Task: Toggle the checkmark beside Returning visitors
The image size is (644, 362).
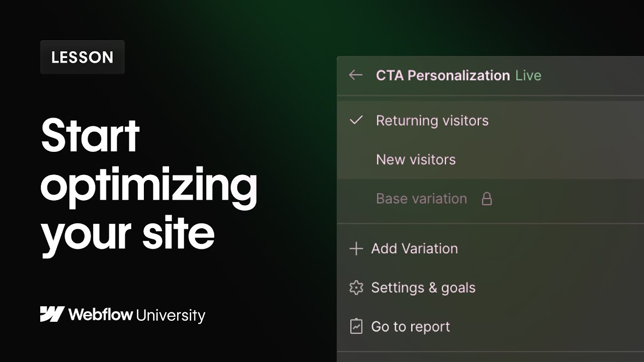Action: coord(356,120)
